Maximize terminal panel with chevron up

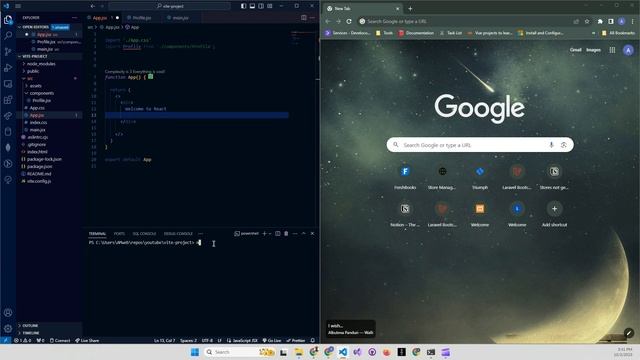304,233
